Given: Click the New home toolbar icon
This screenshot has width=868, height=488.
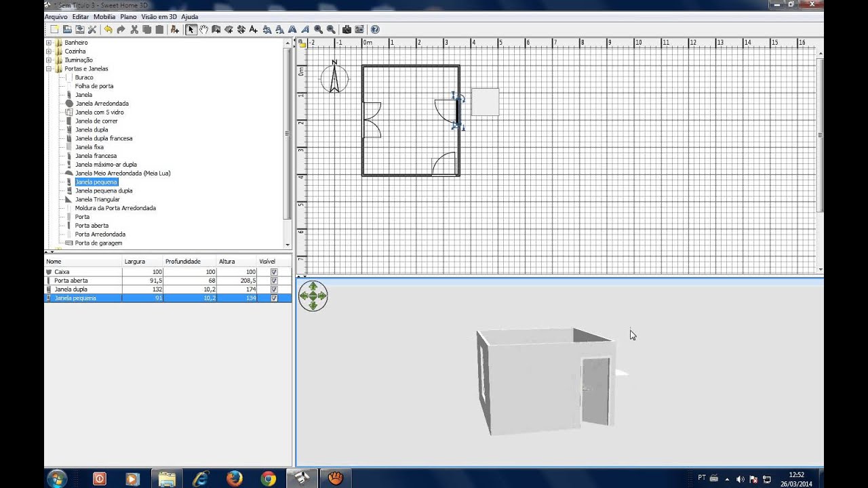Looking at the screenshot, I should (54, 30).
